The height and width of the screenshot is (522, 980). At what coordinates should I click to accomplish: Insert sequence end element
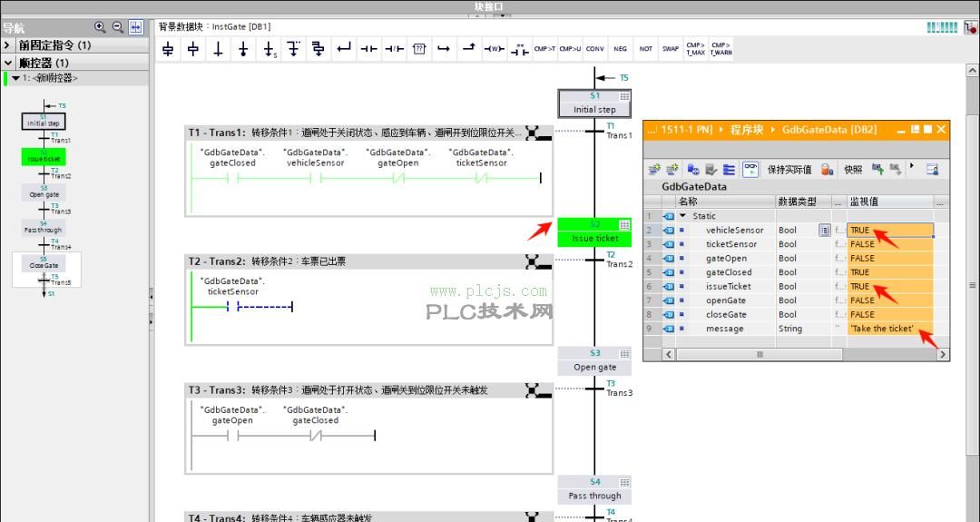click(x=243, y=49)
